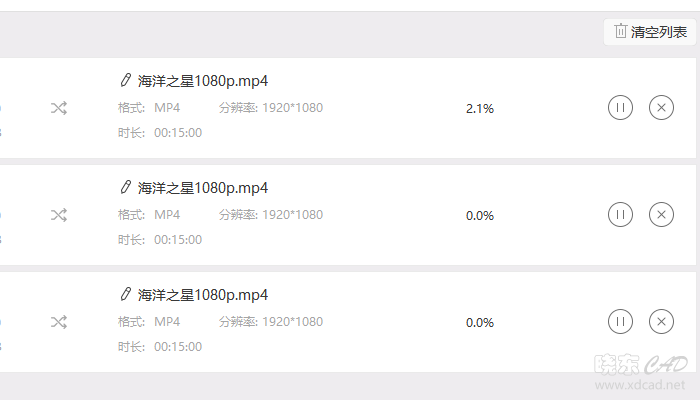Viewport: 700px width, 400px height.
Task: Click the 2.1% progress indicator
Action: 480,108
